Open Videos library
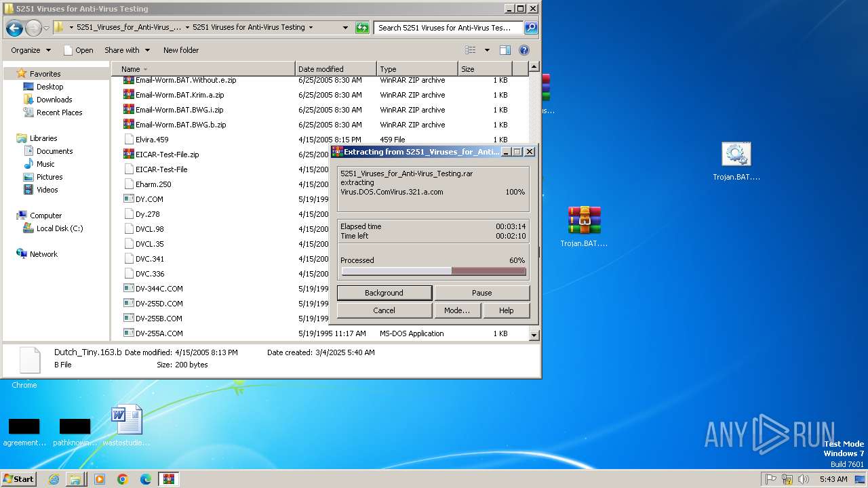The image size is (868, 488). tap(47, 190)
